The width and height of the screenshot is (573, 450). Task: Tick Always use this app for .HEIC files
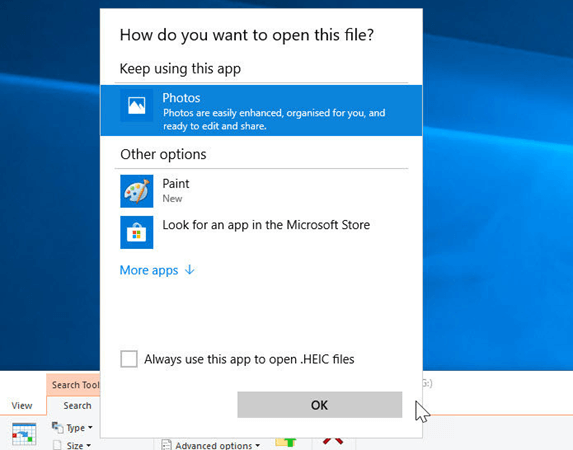point(129,359)
